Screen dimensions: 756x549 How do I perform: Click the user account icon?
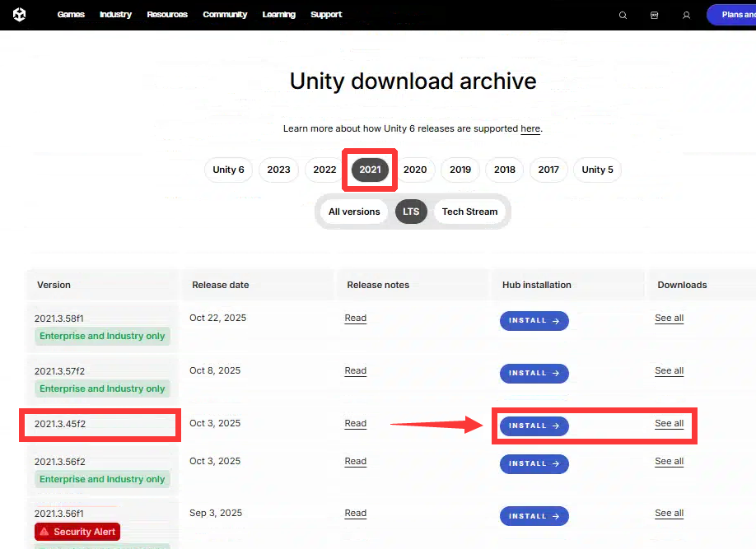tap(686, 15)
